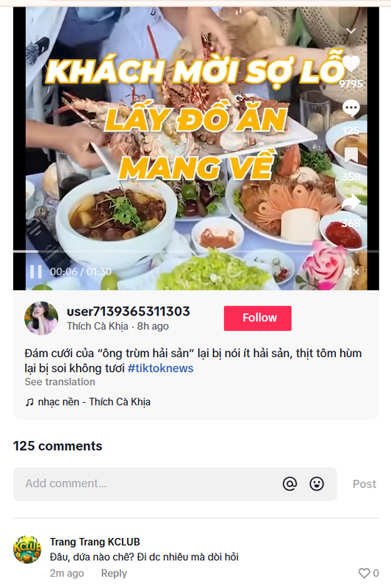This screenshot has width=391, height=588.
Task: Pause the video playback
Action: click(36, 271)
